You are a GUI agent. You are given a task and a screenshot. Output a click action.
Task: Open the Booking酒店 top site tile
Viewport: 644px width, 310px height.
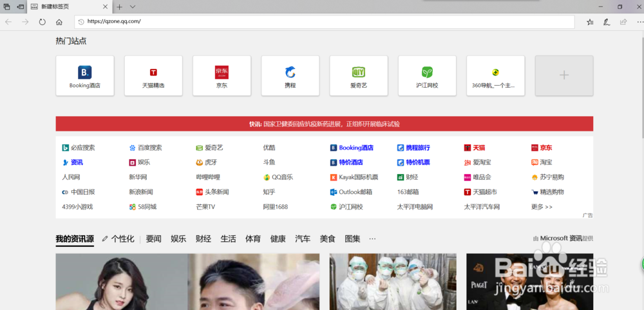[x=85, y=76]
